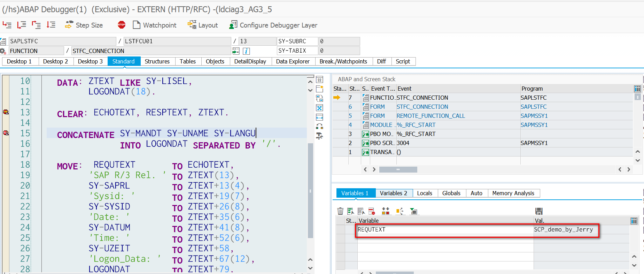
Task: Toggle the breakpoint marker at line 13
Action: (x=6, y=112)
